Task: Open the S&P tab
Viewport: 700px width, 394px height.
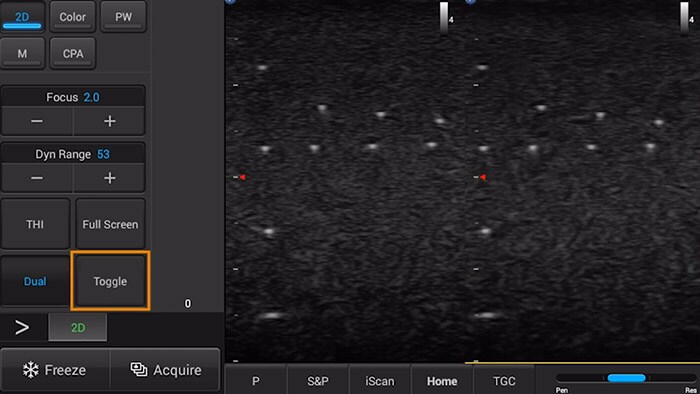Action: pos(318,381)
